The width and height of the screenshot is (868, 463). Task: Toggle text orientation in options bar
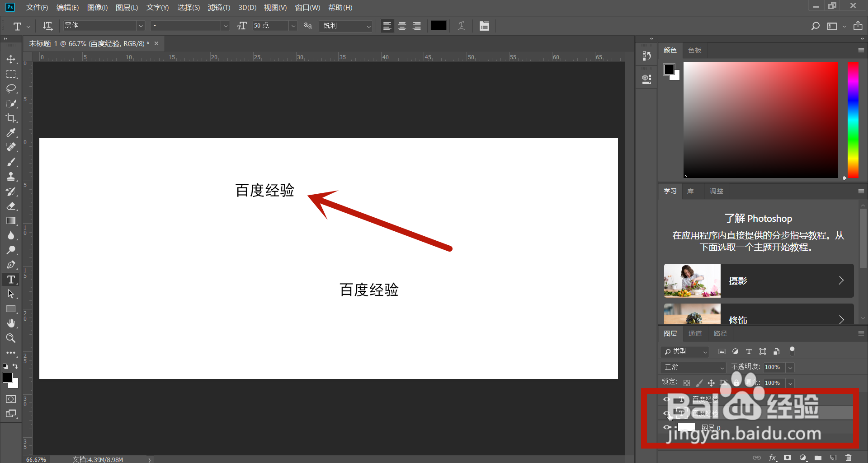coord(47,26)
